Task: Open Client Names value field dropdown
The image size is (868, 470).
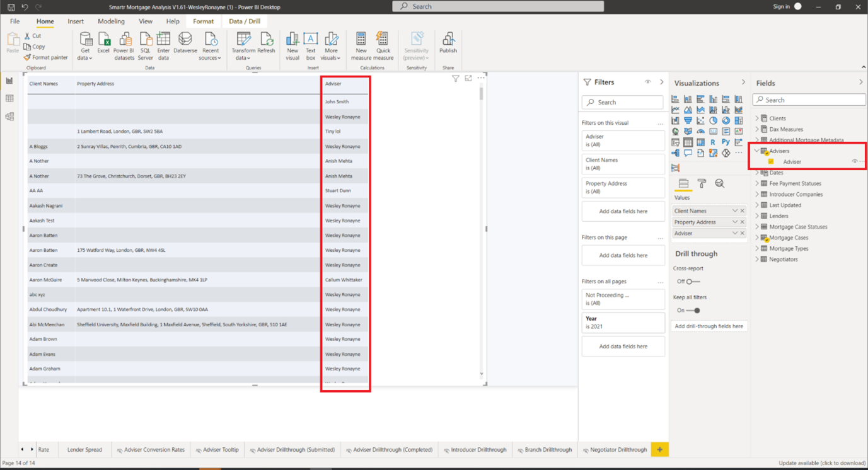Action: [734, 211]
